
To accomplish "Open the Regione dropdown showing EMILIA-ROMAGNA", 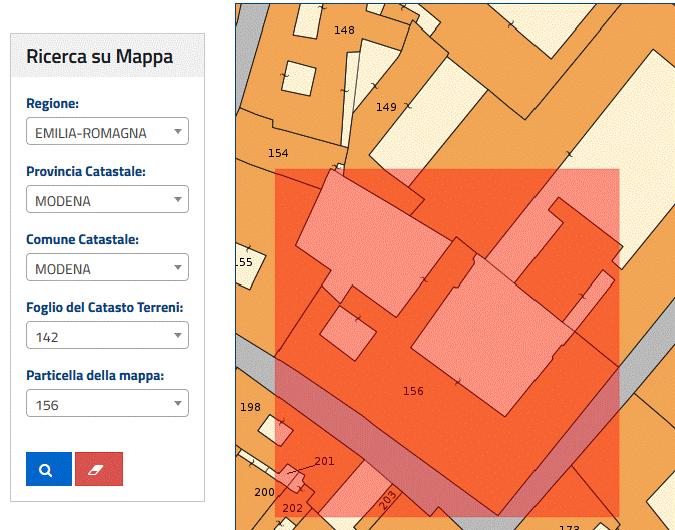I will (x=107, y=131).
